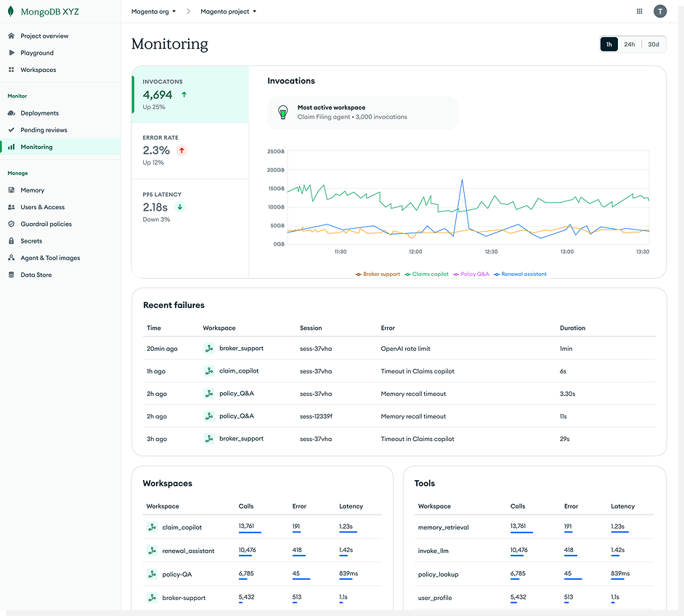Image resolution: width=684 pixels, height=616 pixels.
Task: Click the Users & Access people icon
Action: pos(12,207)
